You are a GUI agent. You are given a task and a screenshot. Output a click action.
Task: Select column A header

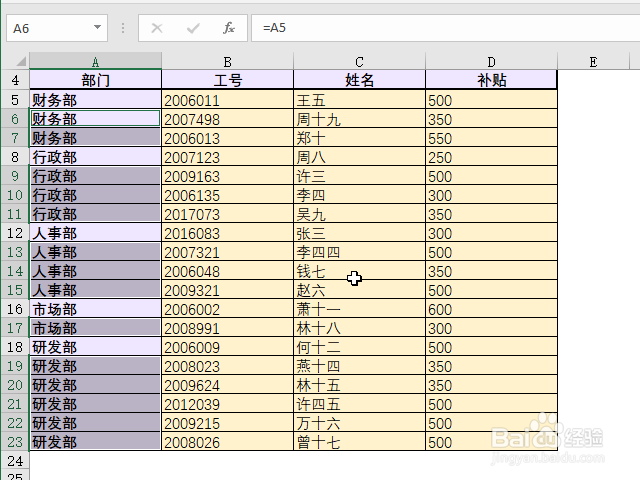[x=96, y=62]
